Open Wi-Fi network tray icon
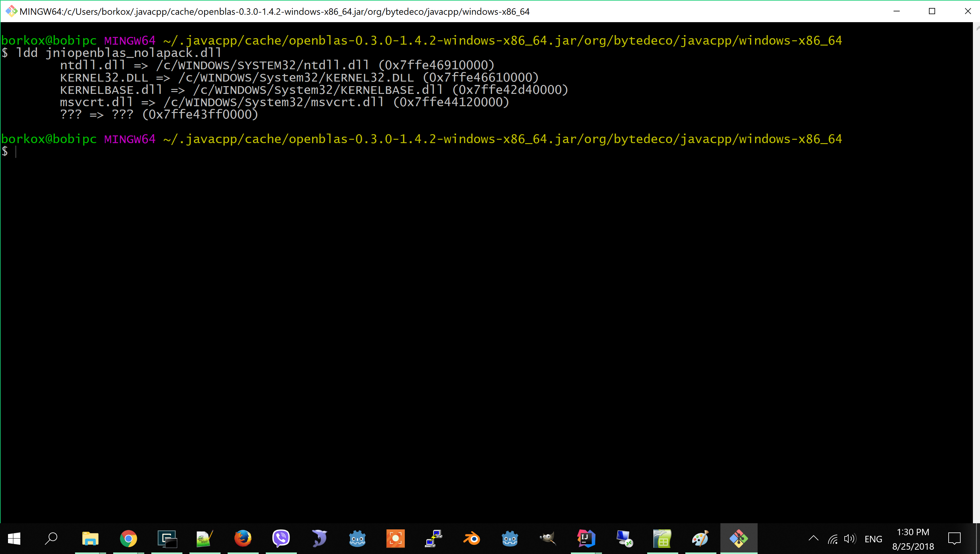The width and height of the screenshot is (980, 554). (833, 539)
